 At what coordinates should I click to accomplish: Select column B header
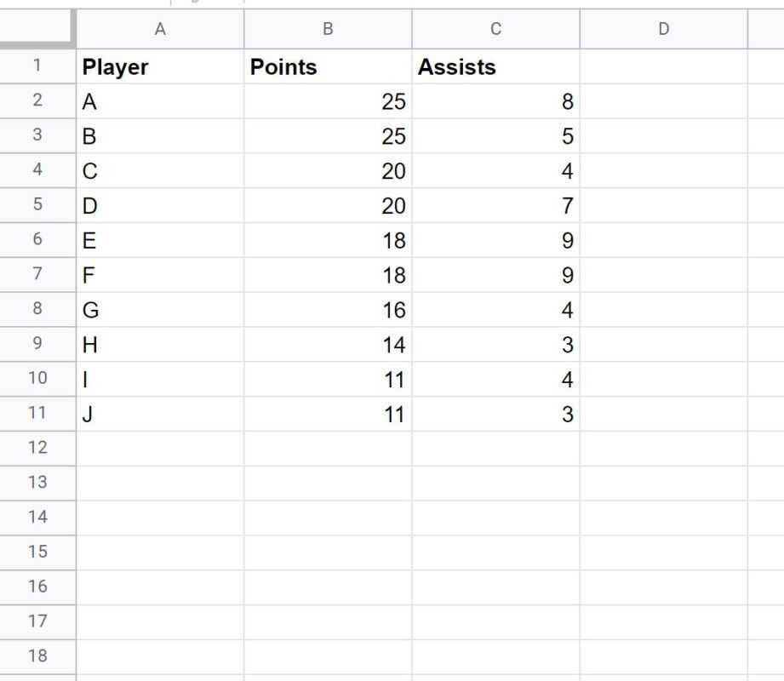pos(328,28)
